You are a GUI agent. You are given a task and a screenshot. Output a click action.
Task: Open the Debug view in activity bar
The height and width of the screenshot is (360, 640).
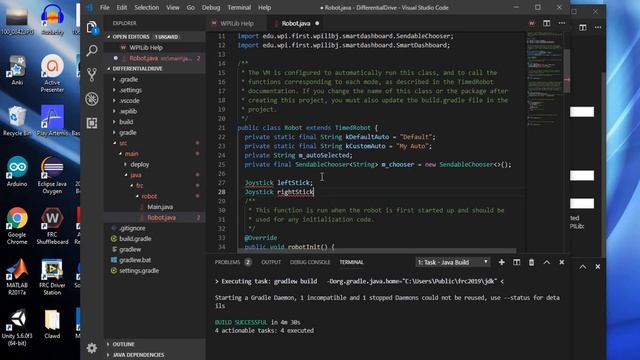coord(92,99)
